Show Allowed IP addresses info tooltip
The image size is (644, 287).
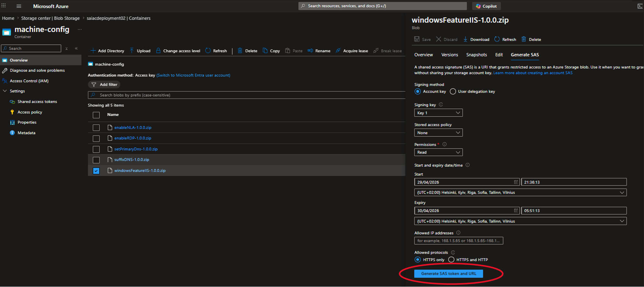[458, 233]
